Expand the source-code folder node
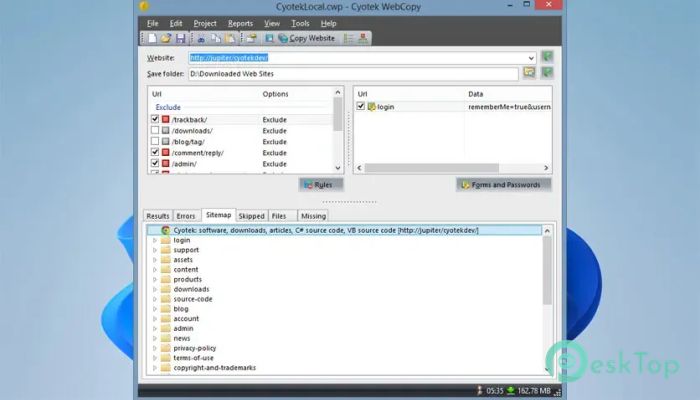Image resolution: width=700 pixels, height=400 pixels. [x=155, y=299]
